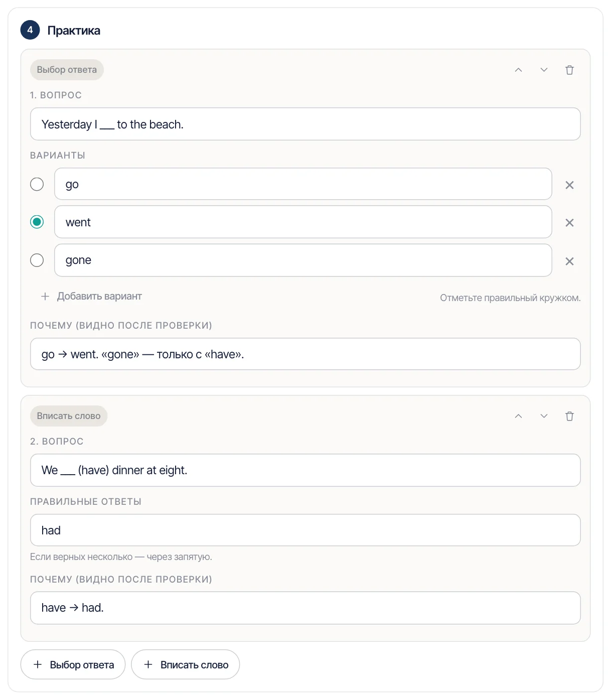
Task: Move question 2 down with the chevron
Action: point(544,416)
